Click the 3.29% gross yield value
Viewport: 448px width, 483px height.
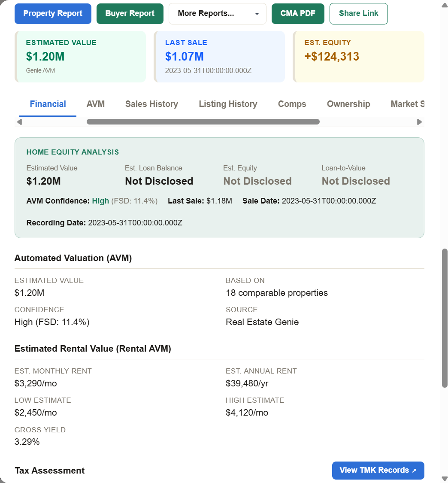[x=27, y=442]
